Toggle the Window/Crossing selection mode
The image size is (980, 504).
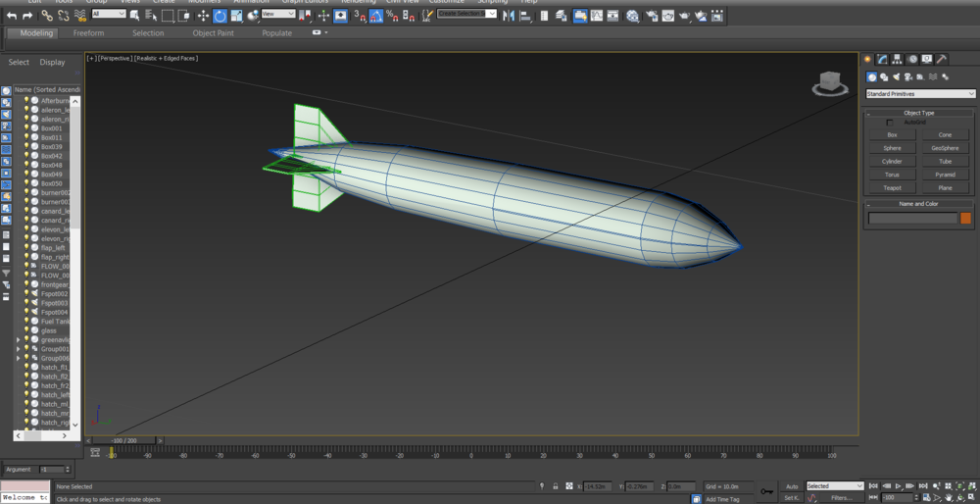click(x=184, y=16)
